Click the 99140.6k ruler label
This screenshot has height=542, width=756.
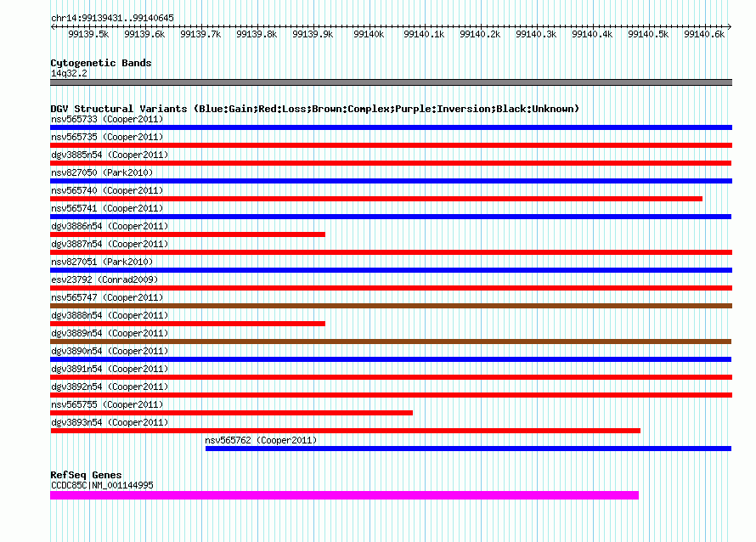pos(704,34)
